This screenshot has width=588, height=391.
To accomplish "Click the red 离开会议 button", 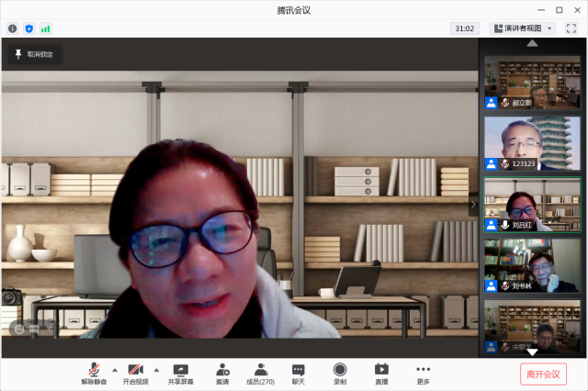I will (x=543, y=374).
